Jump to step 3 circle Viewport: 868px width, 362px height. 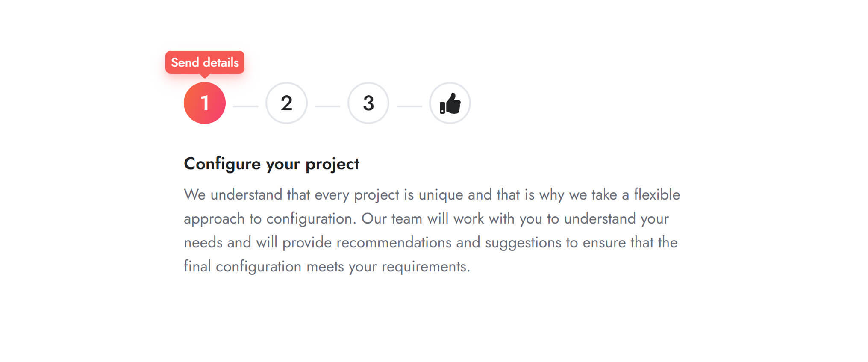(x=368, y=103)
